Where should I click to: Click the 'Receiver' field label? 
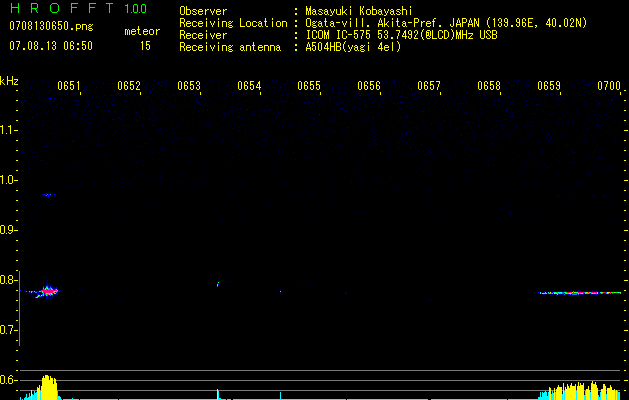203,35
